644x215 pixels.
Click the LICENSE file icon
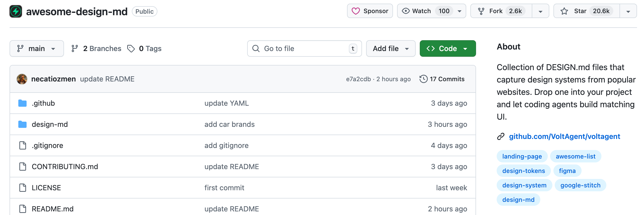point(23,188)
